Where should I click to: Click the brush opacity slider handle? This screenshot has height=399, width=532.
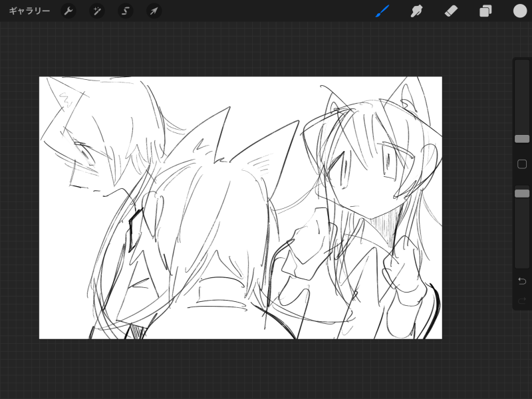[522, 194]
